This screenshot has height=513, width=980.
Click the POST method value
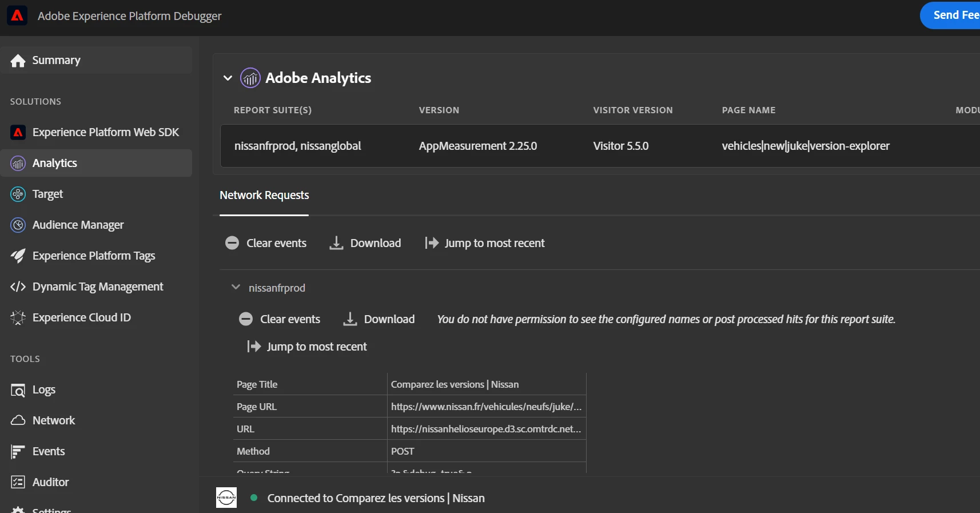tap(403, 451)
